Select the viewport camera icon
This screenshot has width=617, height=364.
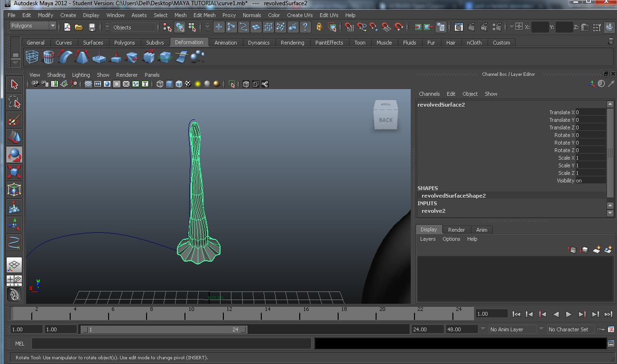click(x=35, y=84)
